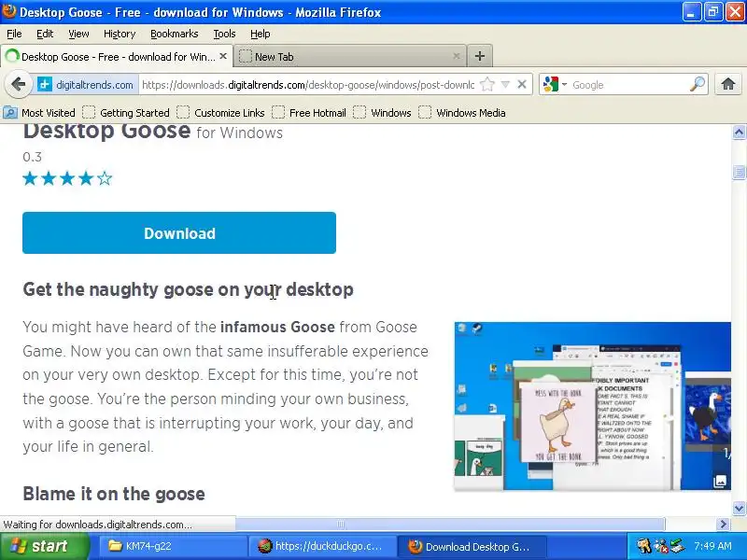Click the address bar URL field
Image resolution: width=747 pixels, height=560 pixels.
pos(308,85)
